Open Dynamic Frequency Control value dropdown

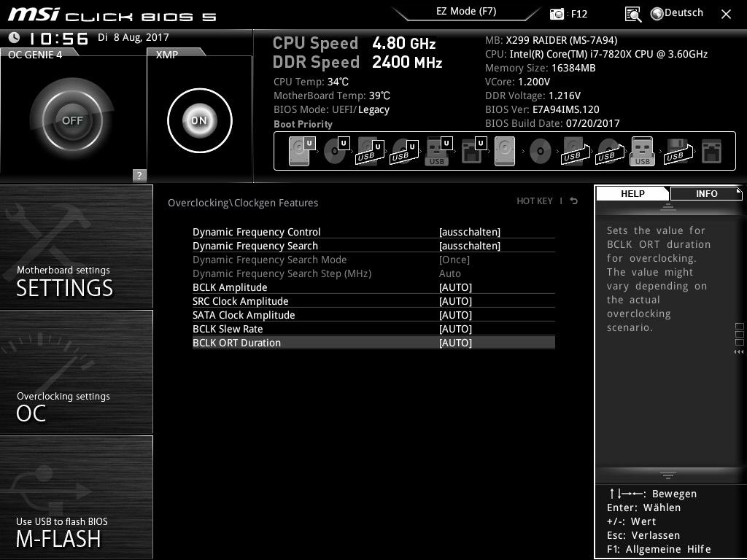pos(470,232)
